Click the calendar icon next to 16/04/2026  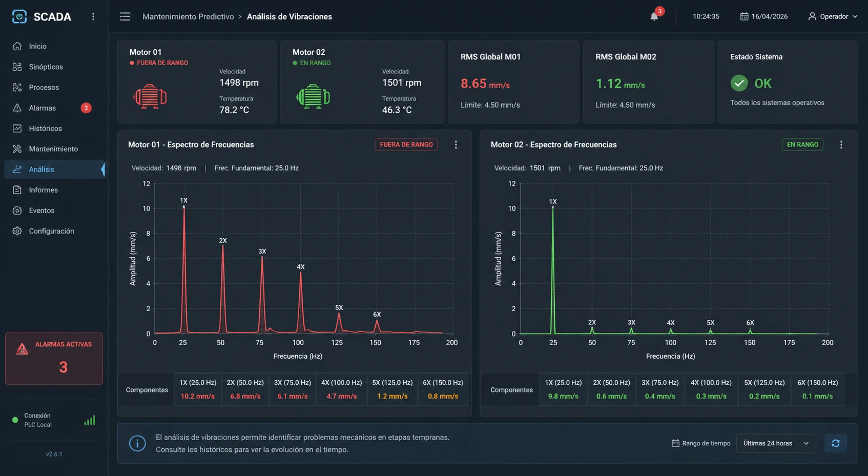tap(744, 16)
